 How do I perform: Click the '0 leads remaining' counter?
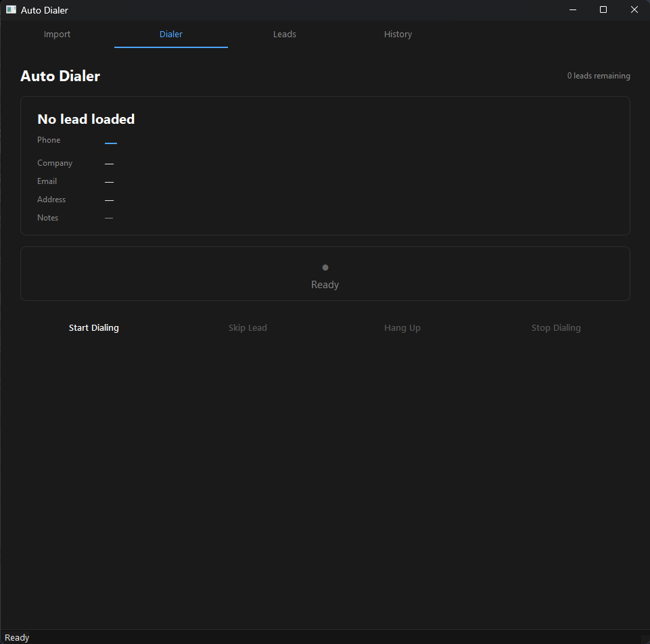[x=598, y=76]
